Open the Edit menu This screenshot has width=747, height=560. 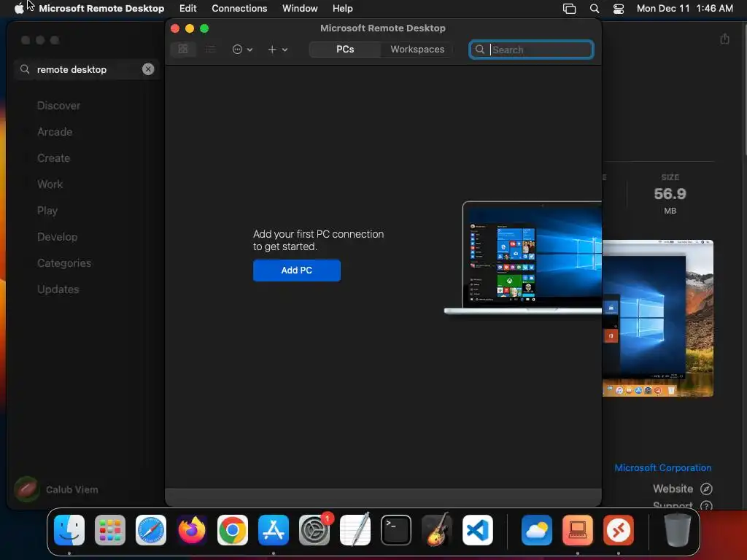pos(187,8)
